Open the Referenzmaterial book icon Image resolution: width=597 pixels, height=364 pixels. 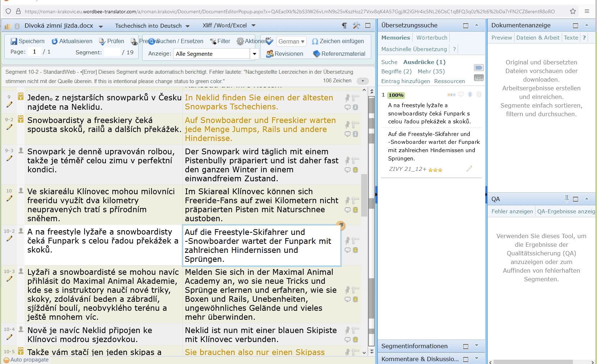click(x=317, y=54)
